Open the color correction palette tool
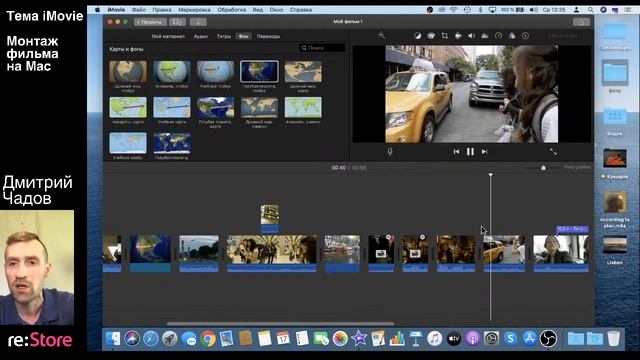640x360 pixels. point(431,36)
